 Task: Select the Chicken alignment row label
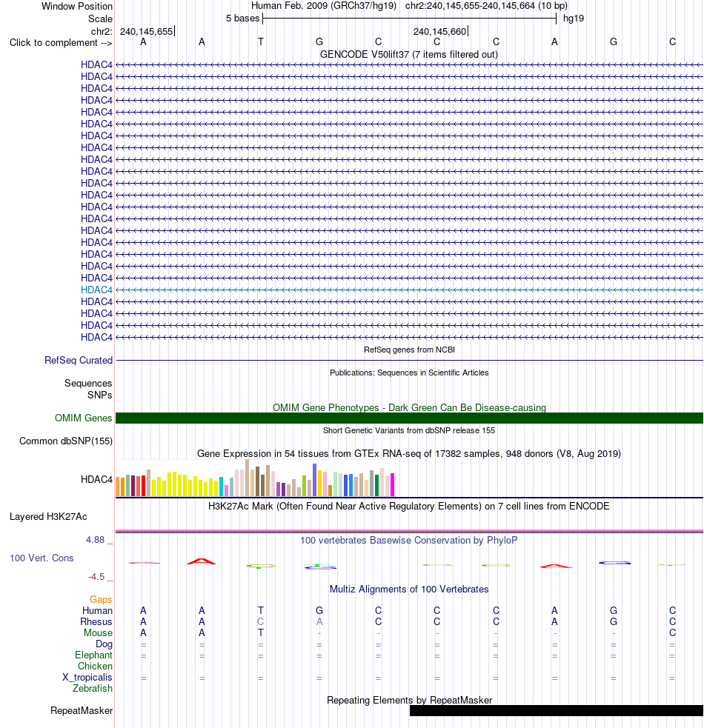(x=96, y=667)
